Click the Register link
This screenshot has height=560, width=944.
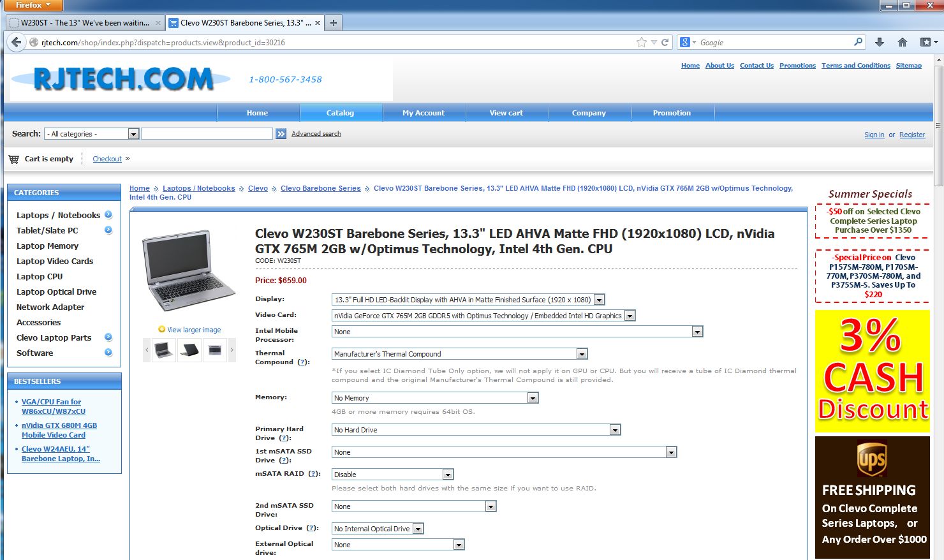point(912,135)
